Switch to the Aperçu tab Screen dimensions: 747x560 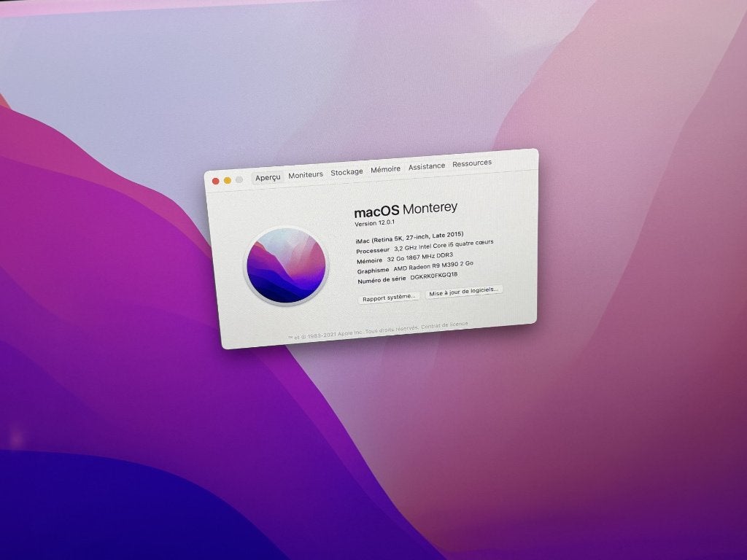268,178
